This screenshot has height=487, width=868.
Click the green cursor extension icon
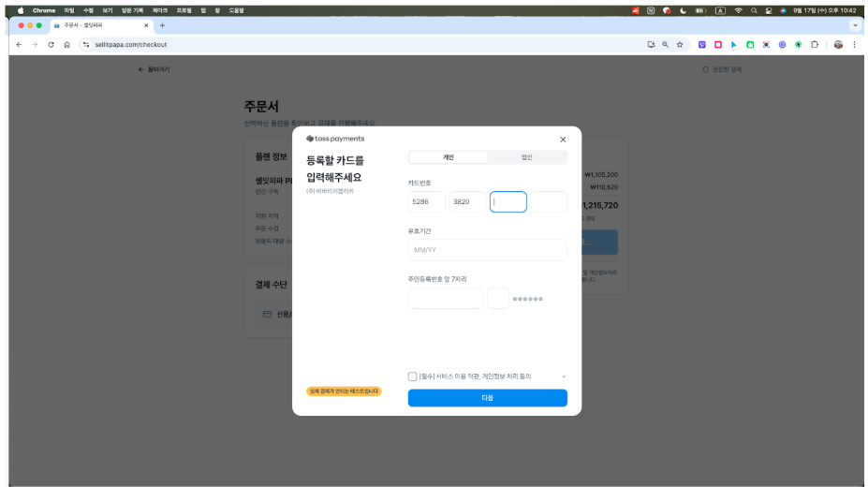coord(799,45)
